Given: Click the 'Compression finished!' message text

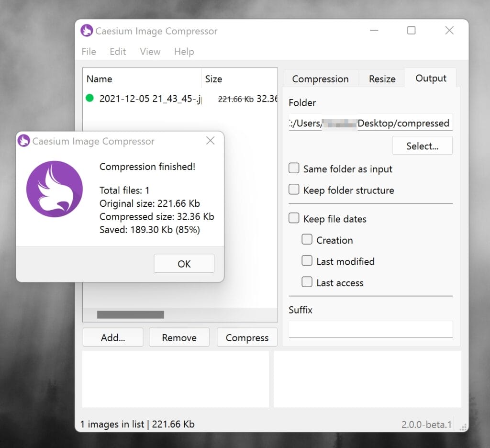Looking at the screenshot, I should tap(147, 167).
